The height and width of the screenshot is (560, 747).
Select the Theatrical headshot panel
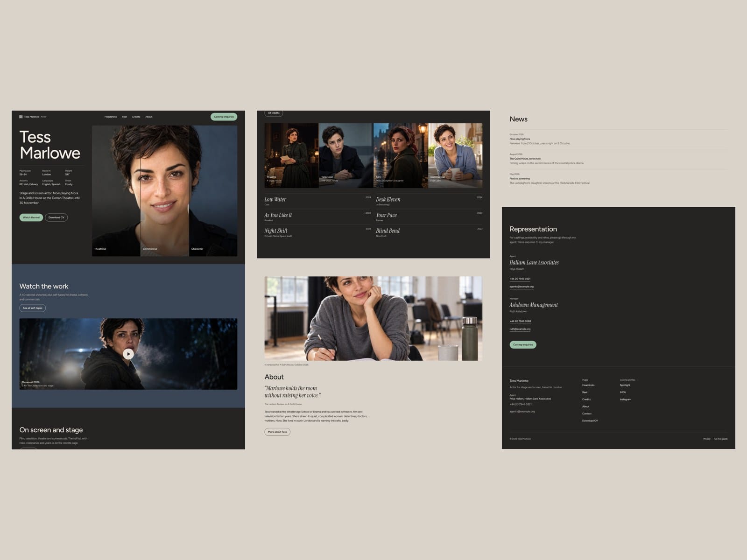pos(116,191)
